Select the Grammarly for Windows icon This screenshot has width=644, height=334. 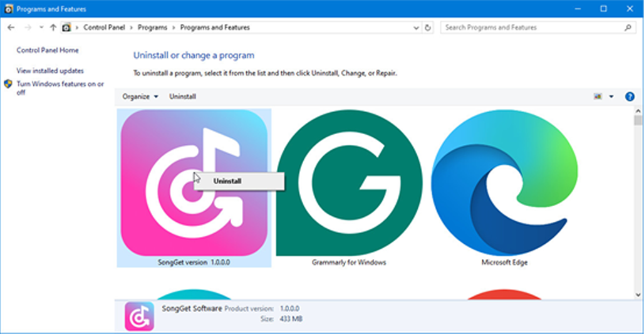348,182
